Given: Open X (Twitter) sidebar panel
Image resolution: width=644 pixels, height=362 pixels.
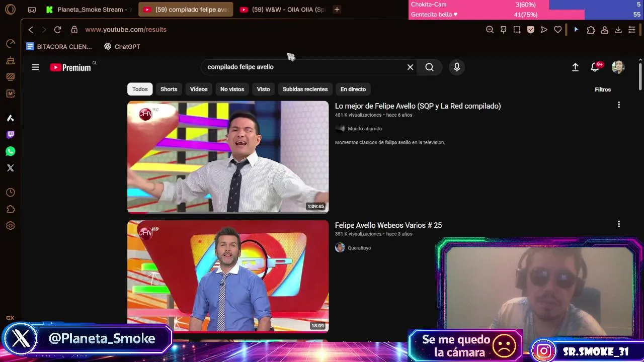Looking at the screenshot, I should 10,168.
